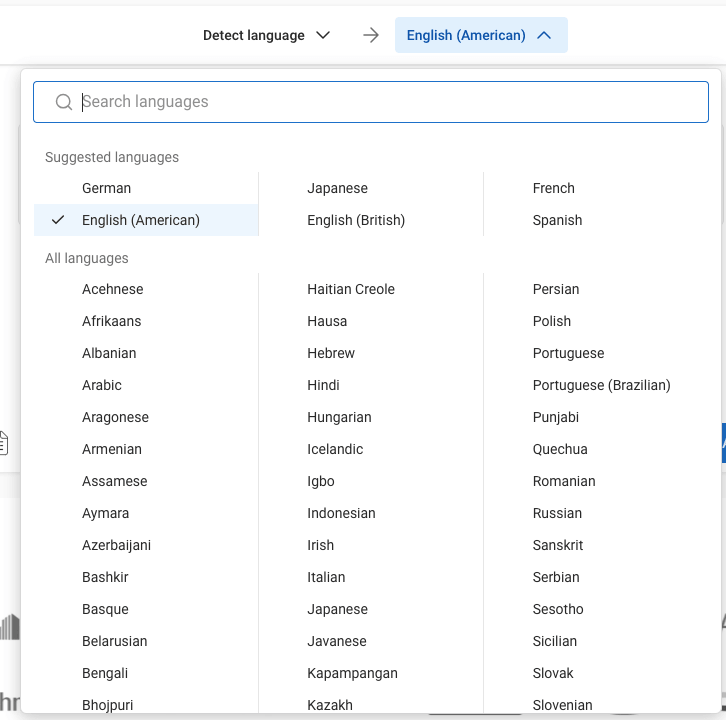Screen dimensions: 726x720
Task: Pick Hungarian in the language list
Action: click(x=339, y=417)
